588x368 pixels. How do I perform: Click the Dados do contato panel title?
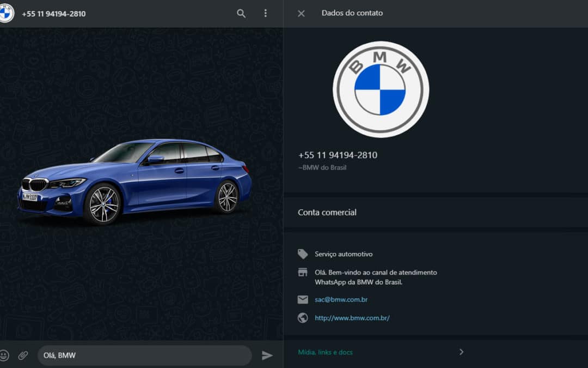(352, 13)
